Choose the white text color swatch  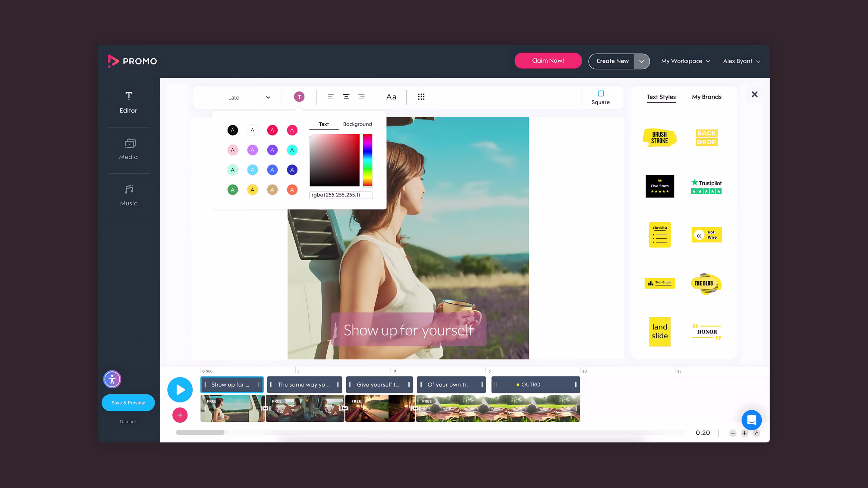(x=252, y=130)
